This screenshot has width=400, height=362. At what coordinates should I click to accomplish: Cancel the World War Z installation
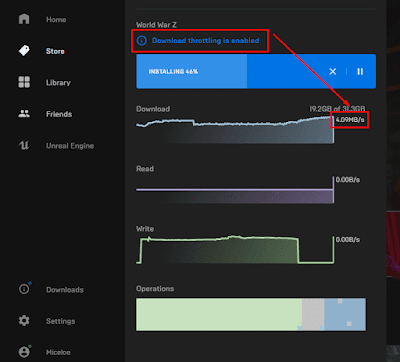[332, 71]
